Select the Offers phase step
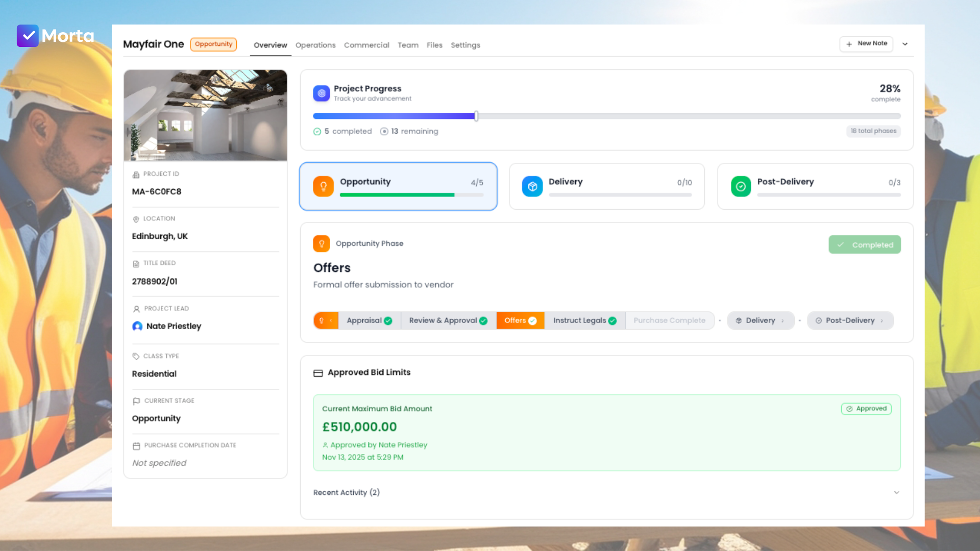The height and width of the screenshot is (551, 980). pyautogui.click(x=521, y=320)
